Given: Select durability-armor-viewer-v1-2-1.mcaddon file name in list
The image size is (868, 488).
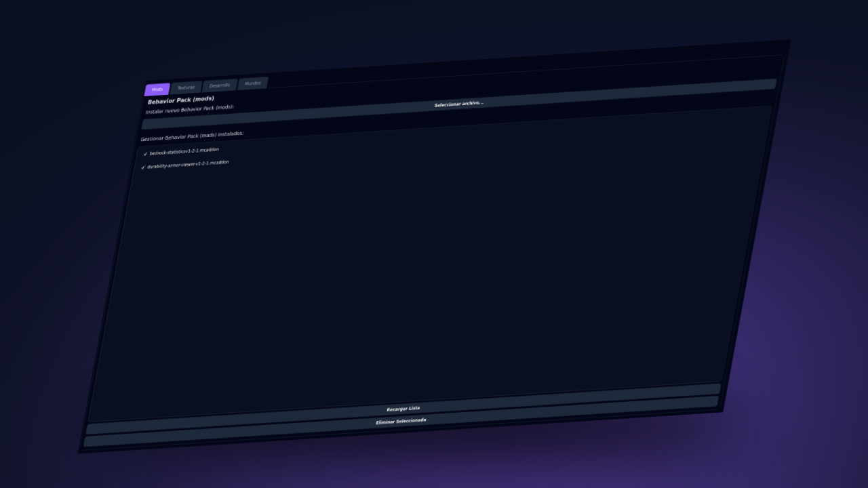Looking at the screenshot, I should point(188,164).
